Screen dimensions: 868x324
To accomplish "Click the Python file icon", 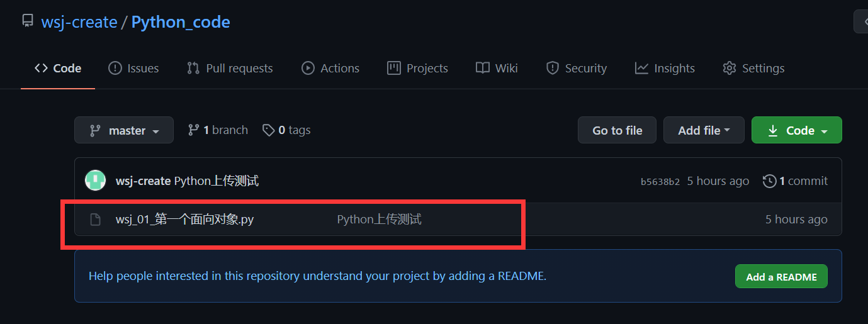I will click(x=95, y=220).
